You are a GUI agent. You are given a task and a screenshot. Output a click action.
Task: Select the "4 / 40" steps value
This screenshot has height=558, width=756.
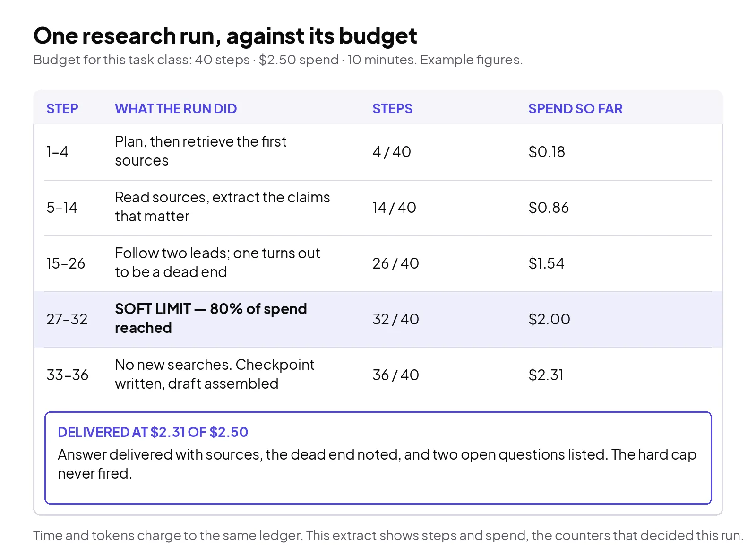click(x=392, y=152)
